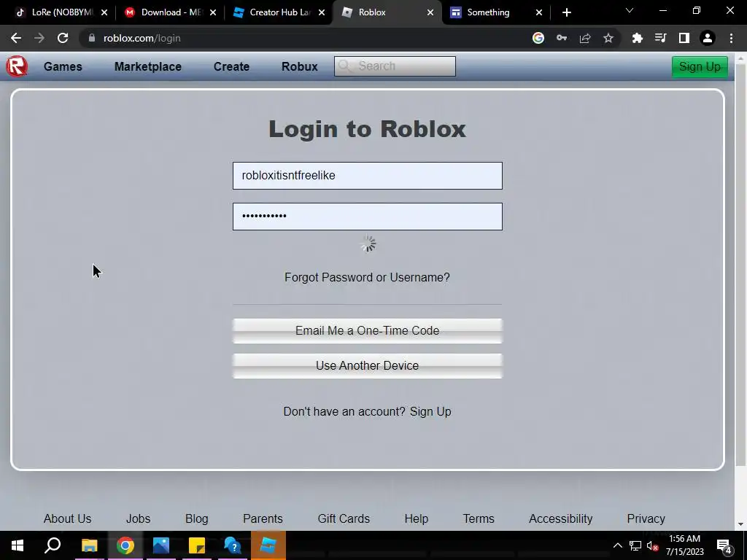Click the password input field
747x560 pixels.
(x=368, y=217)
